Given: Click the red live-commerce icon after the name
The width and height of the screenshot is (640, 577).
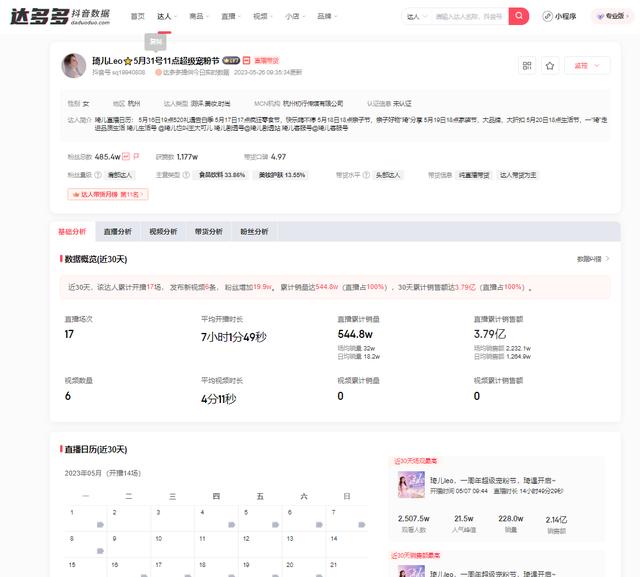Looking at the screenshot, I should coord(246,60).
